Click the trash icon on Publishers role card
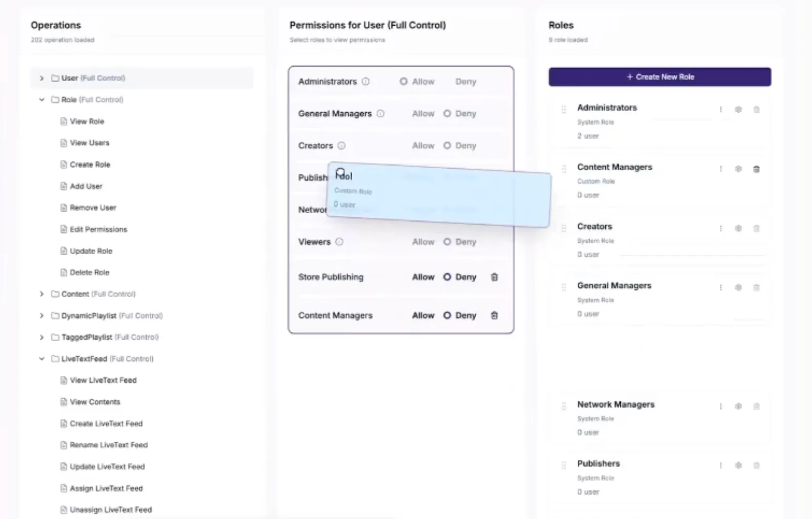Screen dimensions: 812x519 pos(756,466)
